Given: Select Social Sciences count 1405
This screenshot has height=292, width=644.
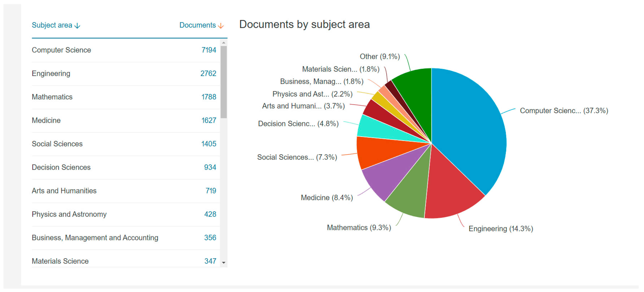Looking at the screenshot, I should point(208,144).
